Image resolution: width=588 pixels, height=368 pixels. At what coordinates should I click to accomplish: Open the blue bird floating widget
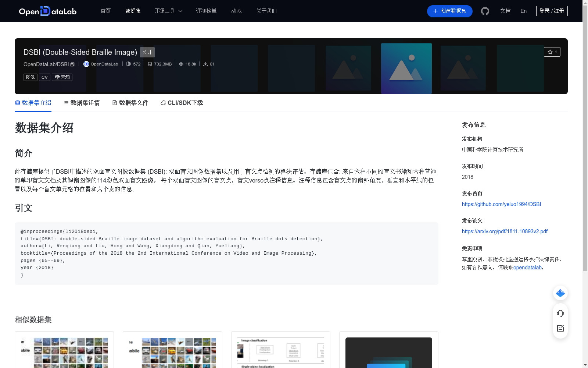click(x=560, y=293)
